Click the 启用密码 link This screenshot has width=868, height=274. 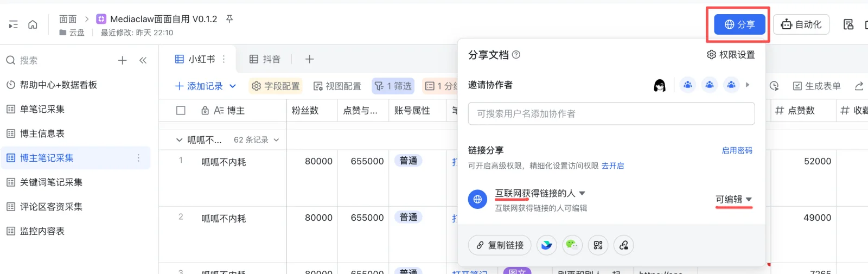pos(737,151)
